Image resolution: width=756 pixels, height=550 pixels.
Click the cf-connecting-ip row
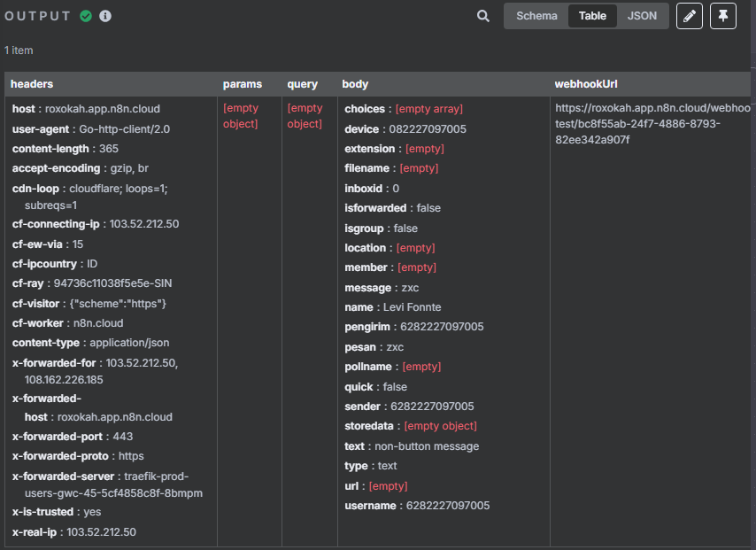coord(96,224)
